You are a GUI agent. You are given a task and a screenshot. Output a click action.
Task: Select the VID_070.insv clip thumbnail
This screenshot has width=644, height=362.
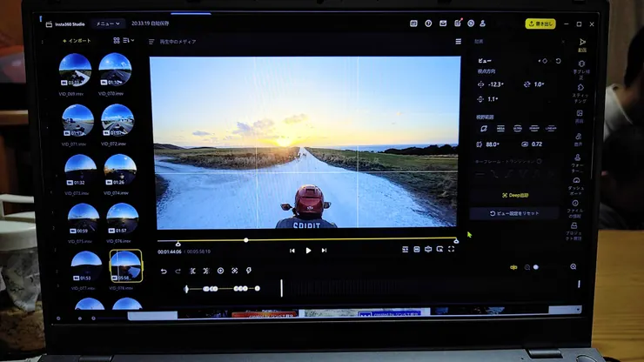click(x=115, y=69)
